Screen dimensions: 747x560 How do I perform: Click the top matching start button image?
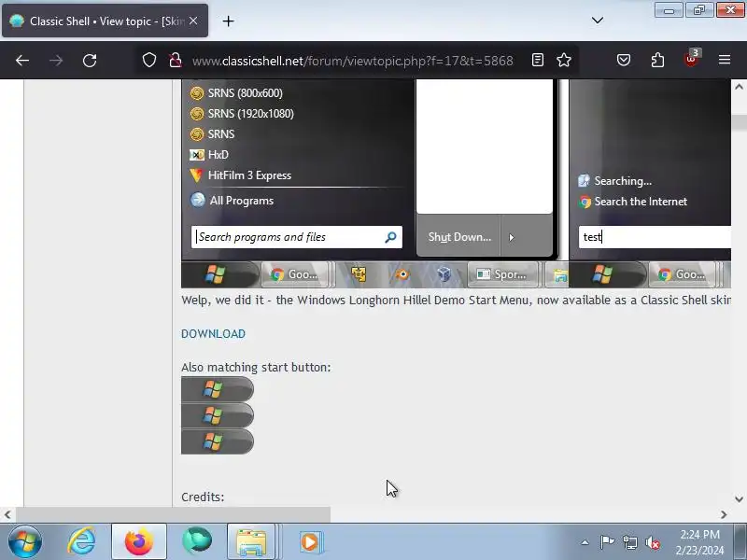218,389
